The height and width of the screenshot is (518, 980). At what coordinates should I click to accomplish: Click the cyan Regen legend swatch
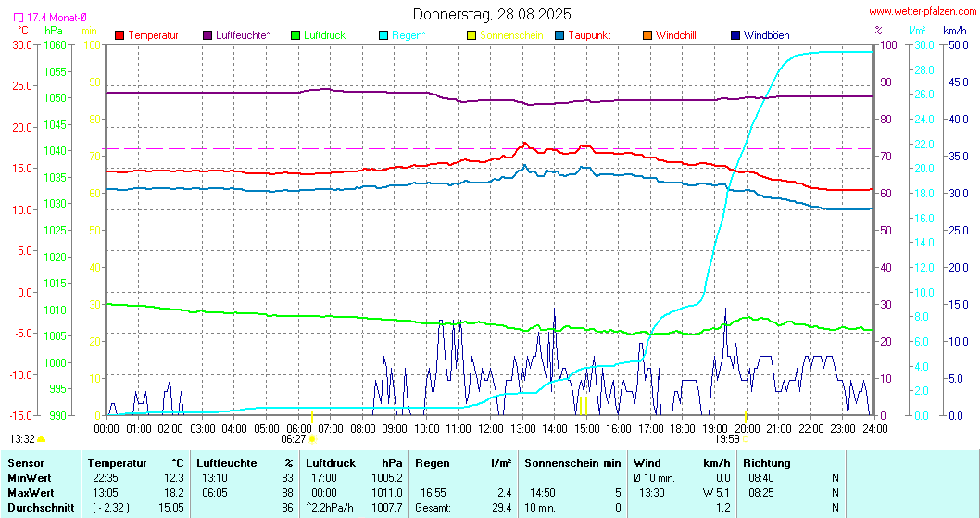tap(384, 35)
